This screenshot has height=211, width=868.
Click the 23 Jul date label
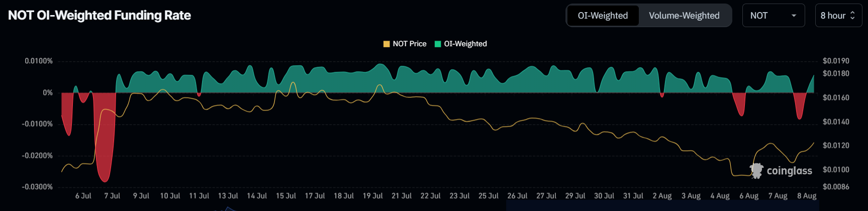pos(459,196)
